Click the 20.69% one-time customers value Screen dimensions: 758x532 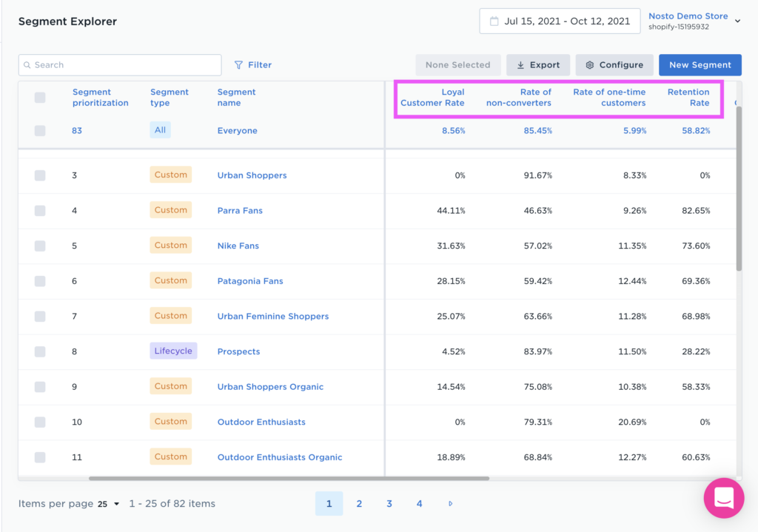pos(632,422)
